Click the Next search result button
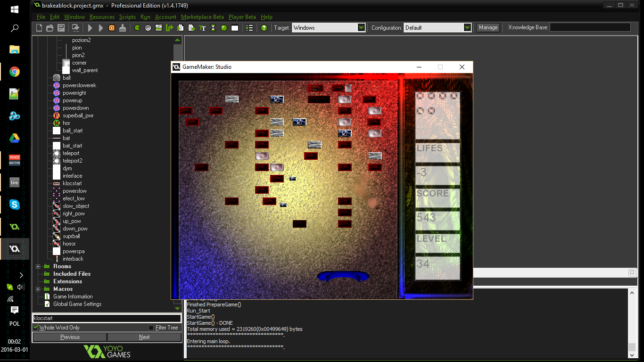 click(x=144, y=337)
